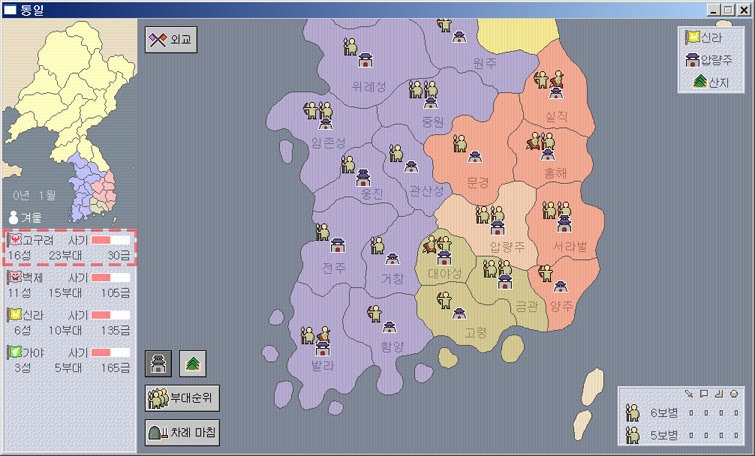Click the 부대순위 troop ranking button
This screenshot has width=755, height=456.
(181, 397)
